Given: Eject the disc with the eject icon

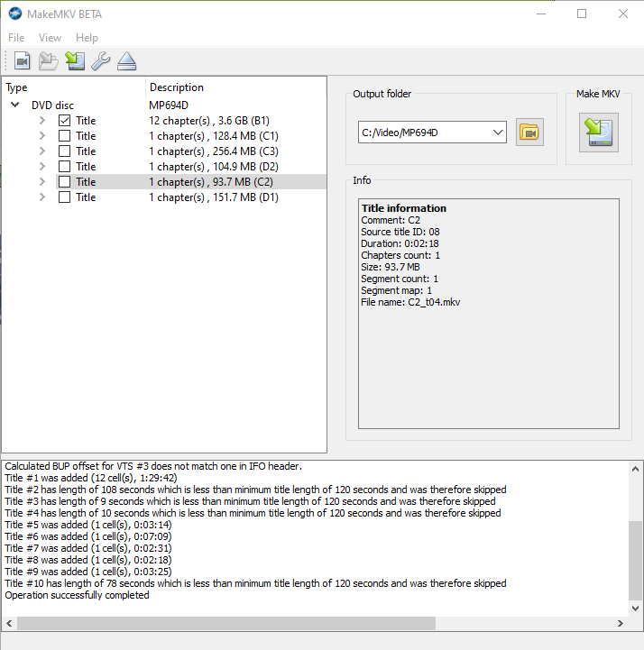Looking at the screenshot, I should tap(126, 61).
